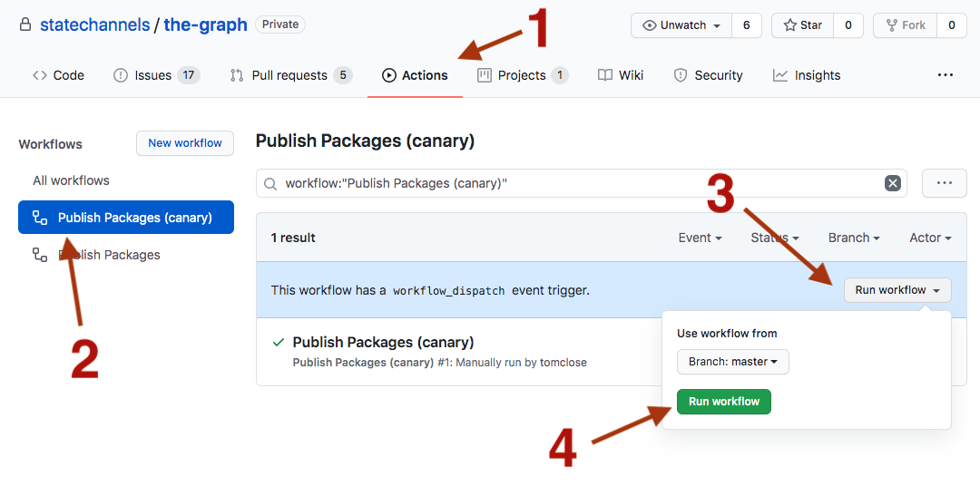Click the Issues tab circle icon
980x496 pixels.
point(120,75)
